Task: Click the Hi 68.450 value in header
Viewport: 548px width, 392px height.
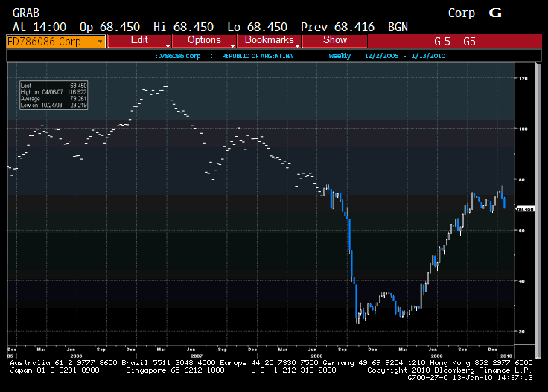Action: [x=183, y=28]
